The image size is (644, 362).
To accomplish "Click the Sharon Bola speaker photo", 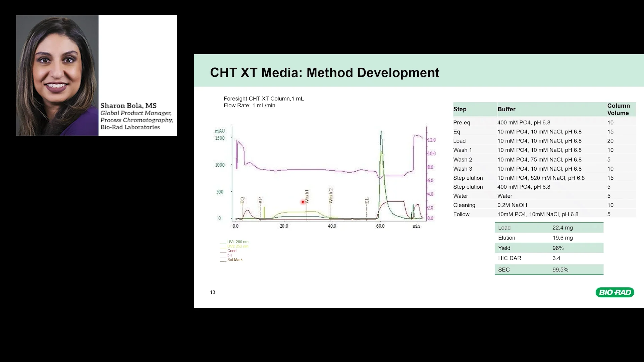I will tap(57, 75).
